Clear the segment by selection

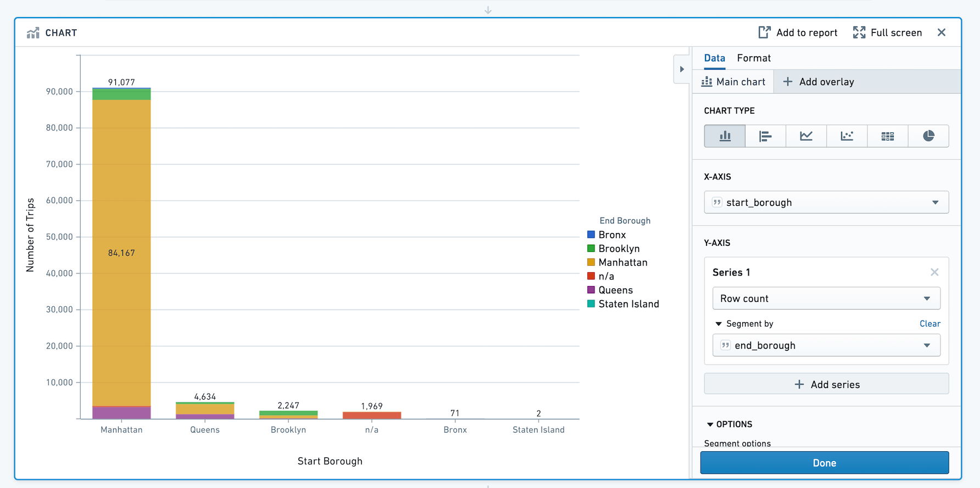(x=930, y=324)
